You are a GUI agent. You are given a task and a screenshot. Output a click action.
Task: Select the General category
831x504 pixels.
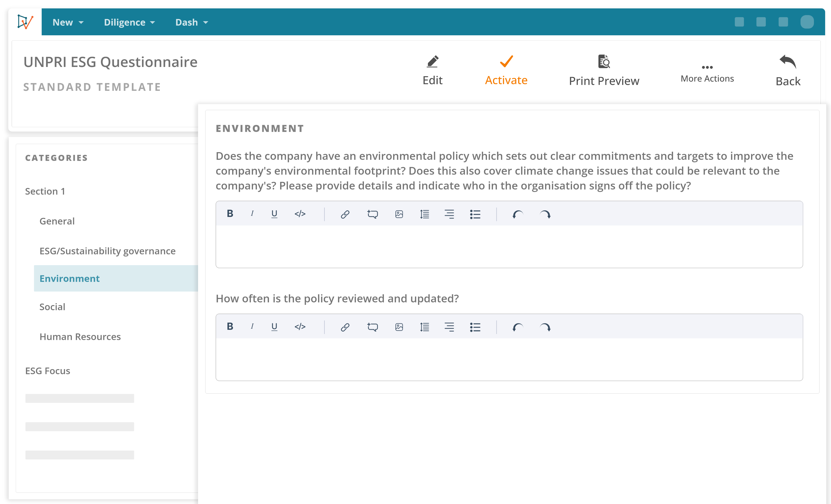[x=57, y=221]
